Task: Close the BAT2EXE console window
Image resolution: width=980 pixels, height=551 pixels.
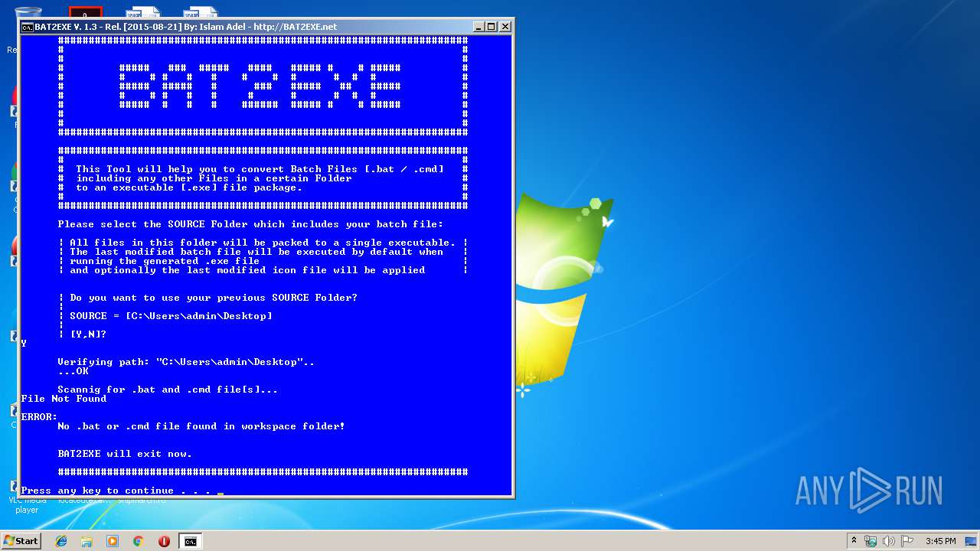Action: [x=505, y=27]
